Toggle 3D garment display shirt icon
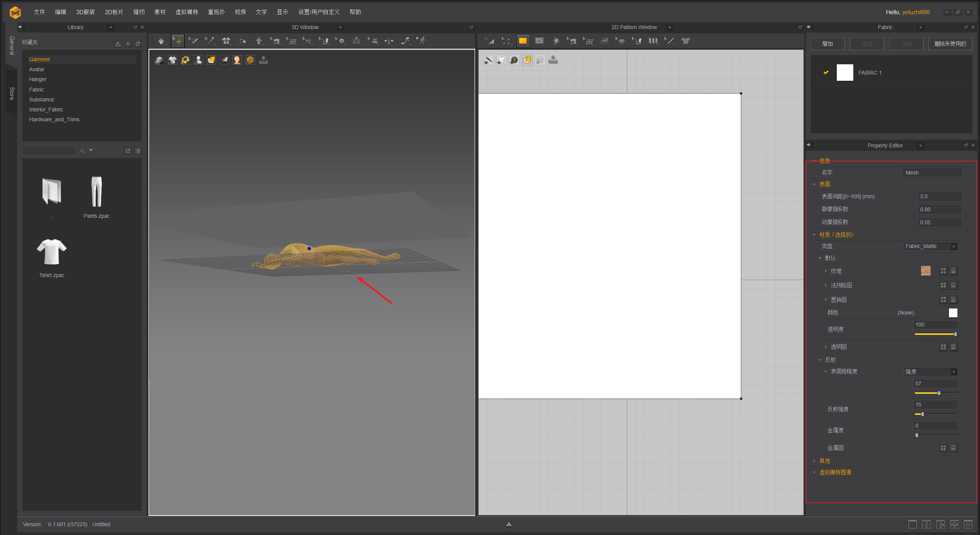This screenshot has width=980, height=535. [x=173, y=60]
